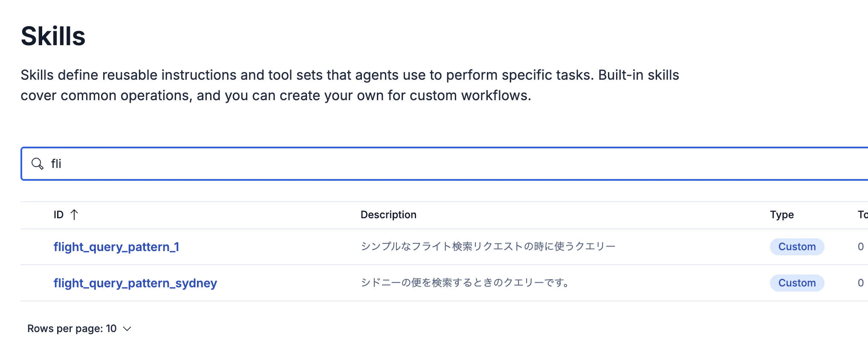Click the Japanese description of flight_query_pattern_1
Screen dimensions: 868x347
[x=488, y=246]
